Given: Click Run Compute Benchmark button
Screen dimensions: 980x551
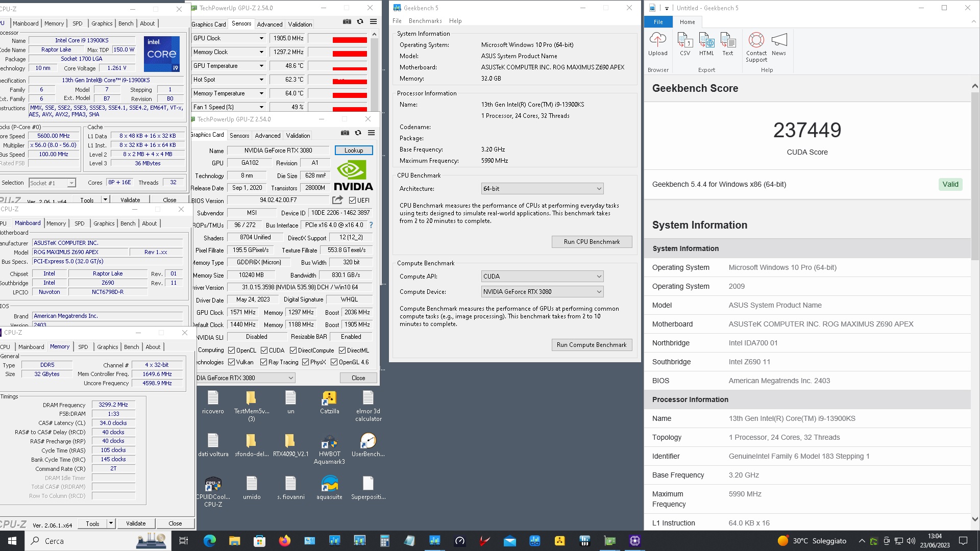Looking at the screenshot, I should click(592, 345).
